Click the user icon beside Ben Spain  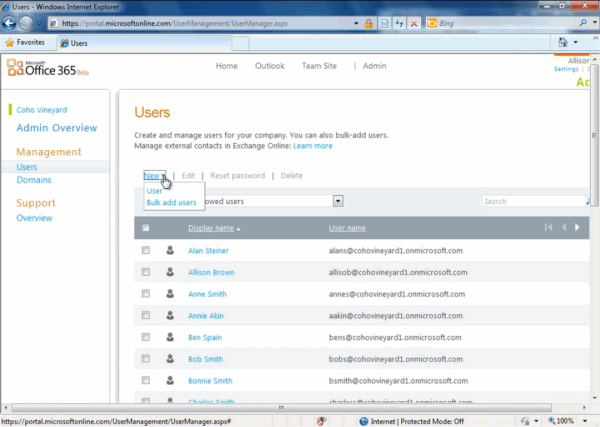click(x=170, y=337)
